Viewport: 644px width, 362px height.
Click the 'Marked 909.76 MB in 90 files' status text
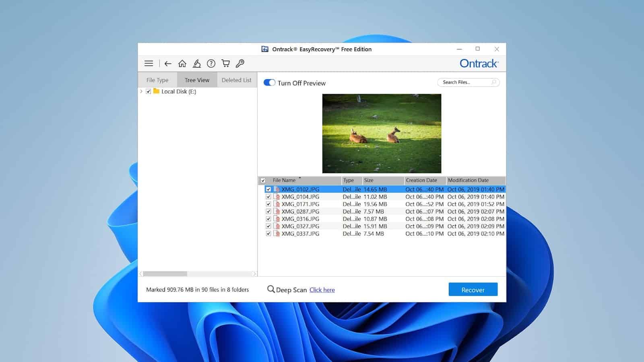click(197, 290)
